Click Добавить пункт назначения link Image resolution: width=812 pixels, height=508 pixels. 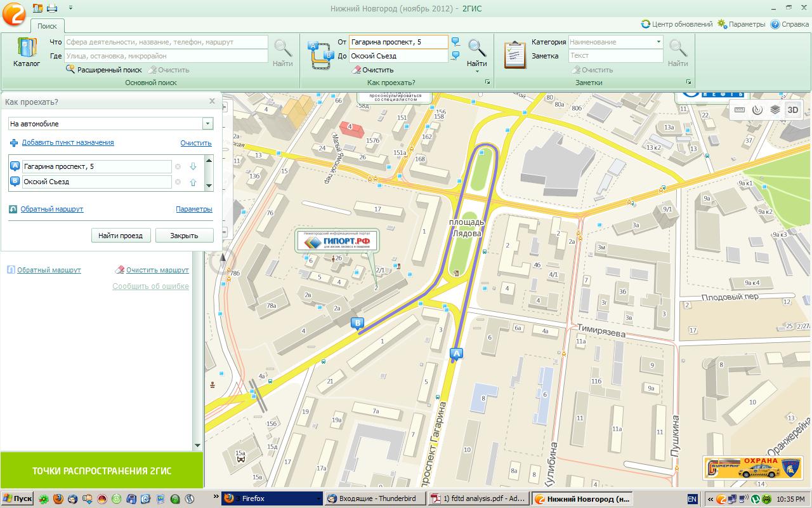tap(68, 142)
